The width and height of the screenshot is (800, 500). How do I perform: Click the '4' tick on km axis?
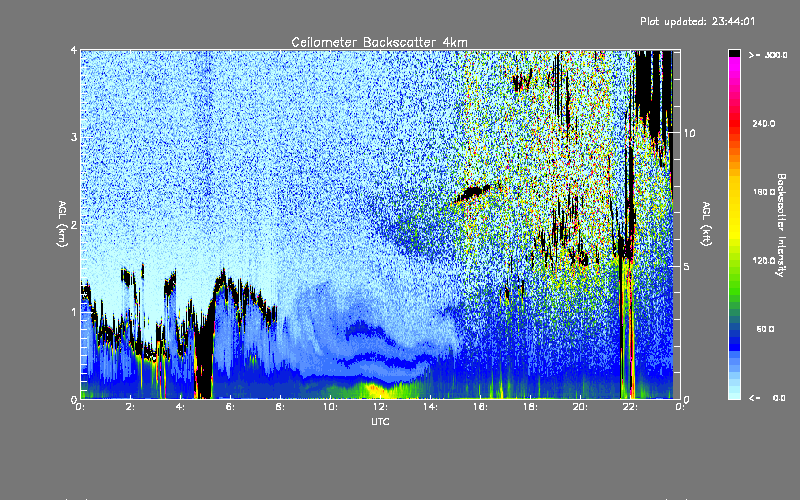(74, 50)
